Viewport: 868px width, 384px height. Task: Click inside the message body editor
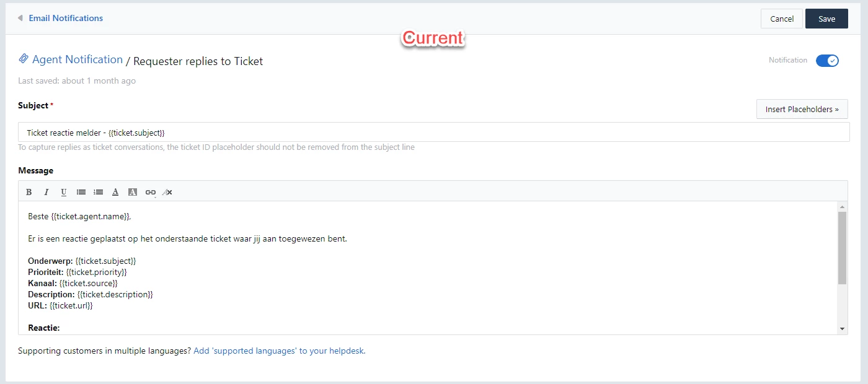coord(428,268)
